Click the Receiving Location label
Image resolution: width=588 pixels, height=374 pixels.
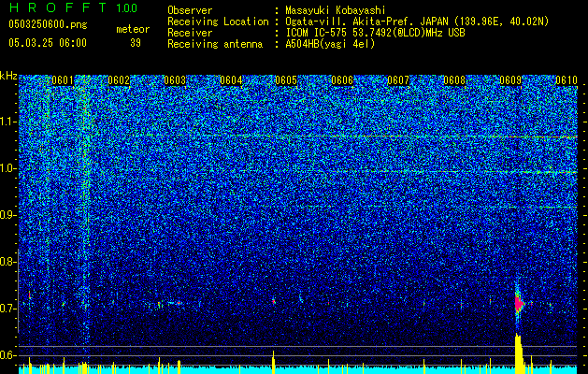pyautogui.click(x=218, y=22)
